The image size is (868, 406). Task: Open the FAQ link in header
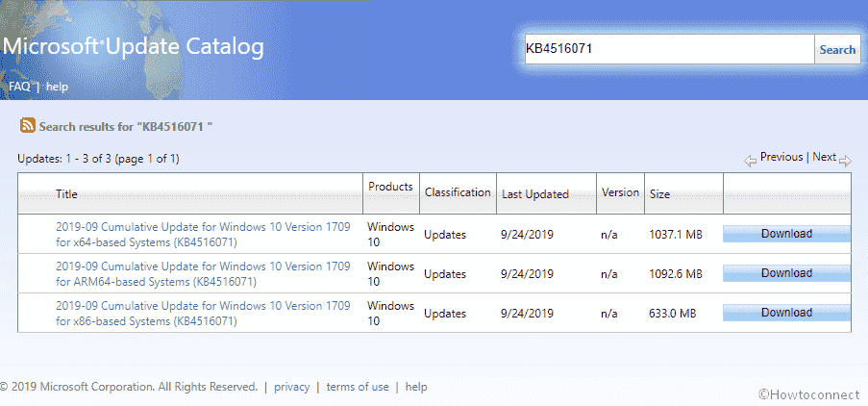pyautogui.click(x=19, y=87)
